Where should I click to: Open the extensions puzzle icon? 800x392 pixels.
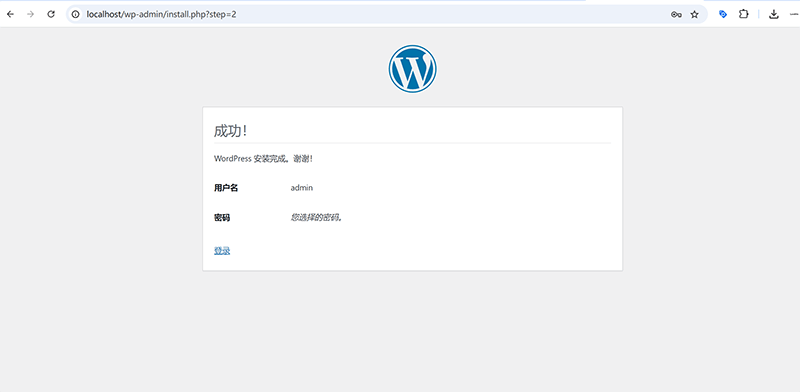(744, 14)
